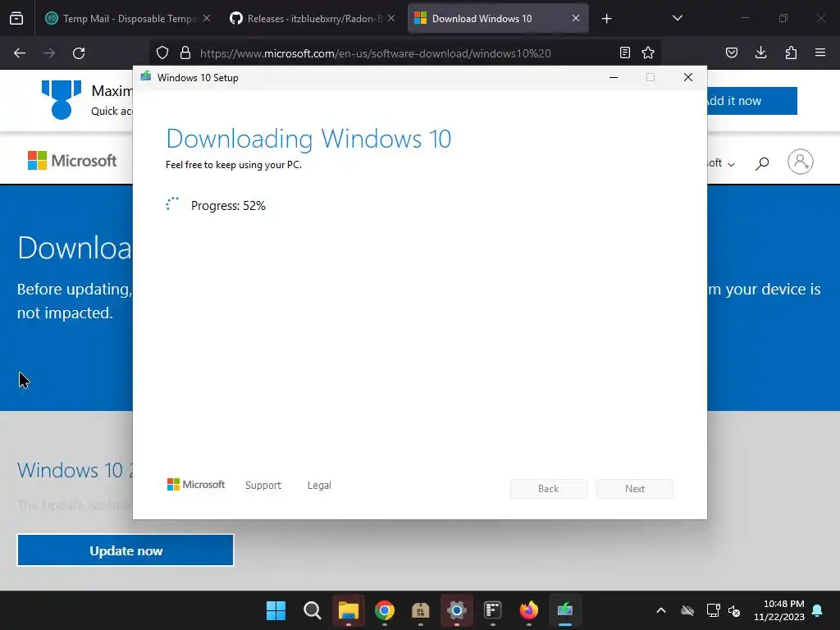Launch Google Chrome from taskbar

click(385, 610)
